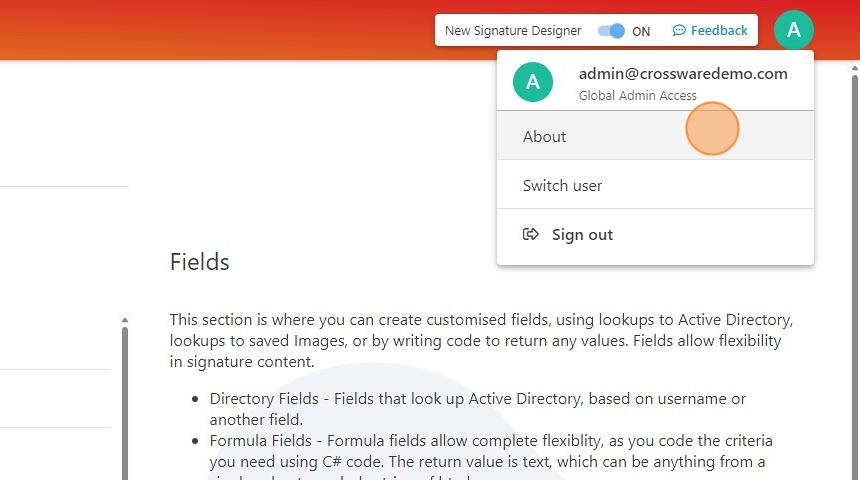Click the Sign out arrow icon
This screenshot has height=480, width=860.
coord(531,235)
